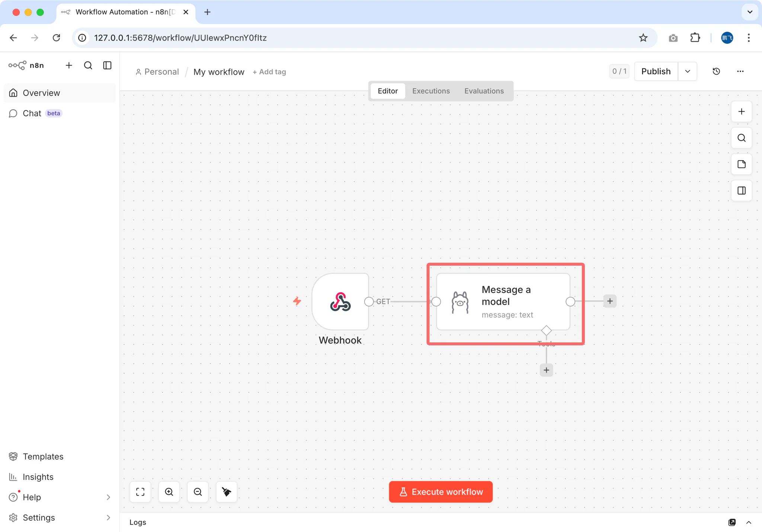Toggle the right side panel on canvas
Viewport: 762px width, 532px height.
click(741, 191)
